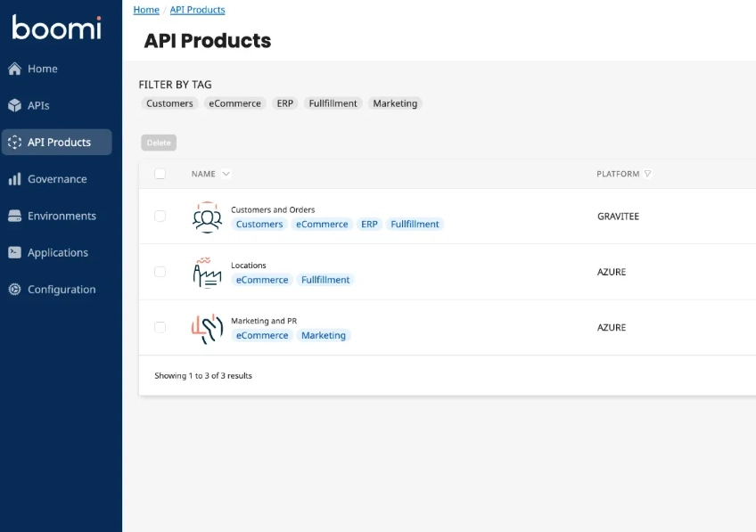Click the Customers and Orders product icon
Viewport: 756px width, 532px height.
(207, 217)
